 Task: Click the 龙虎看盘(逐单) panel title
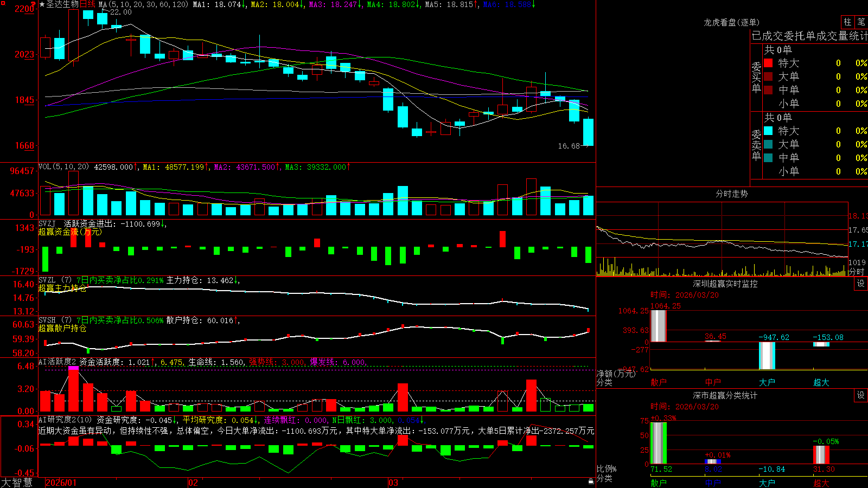click(732, 22)
